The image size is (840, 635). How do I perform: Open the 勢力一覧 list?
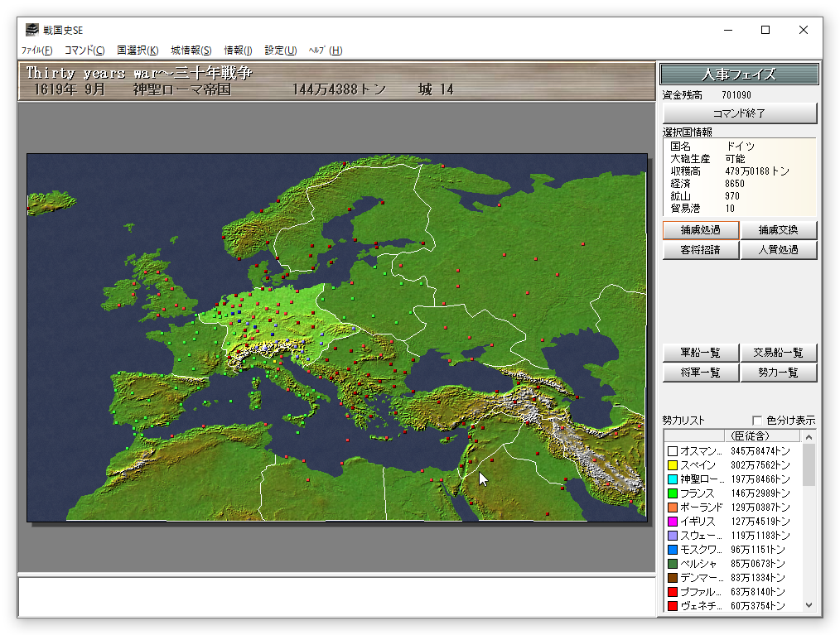pos(778,373)
